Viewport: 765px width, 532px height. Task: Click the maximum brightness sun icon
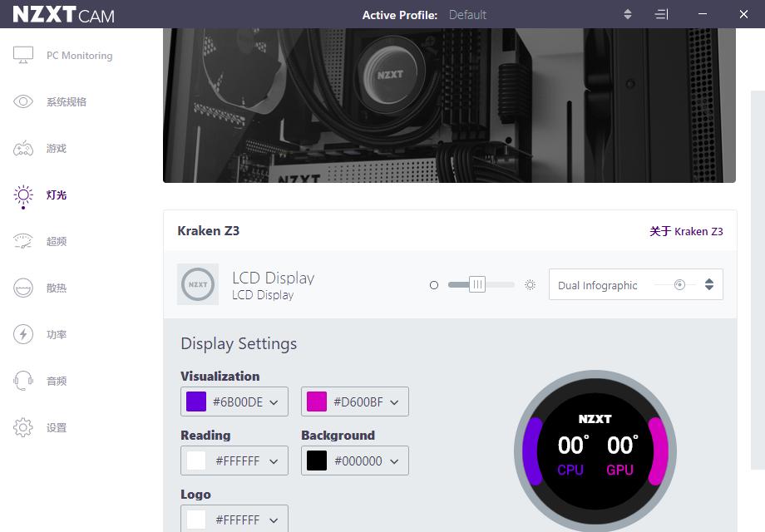coord(530,285)
